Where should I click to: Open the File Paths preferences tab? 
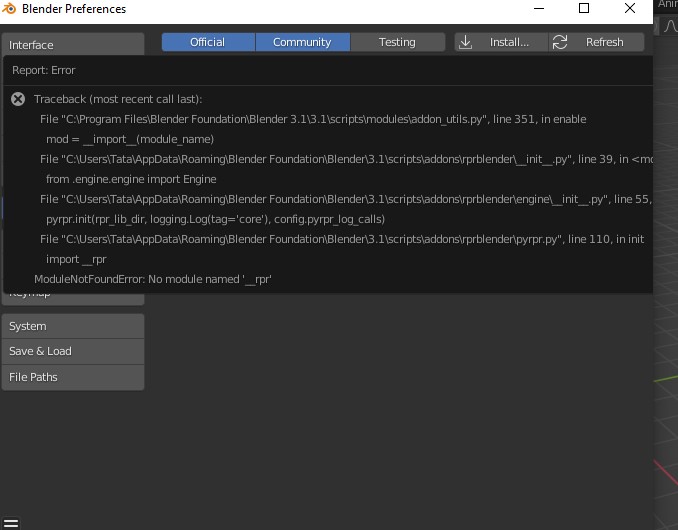[x=73, y=377]
